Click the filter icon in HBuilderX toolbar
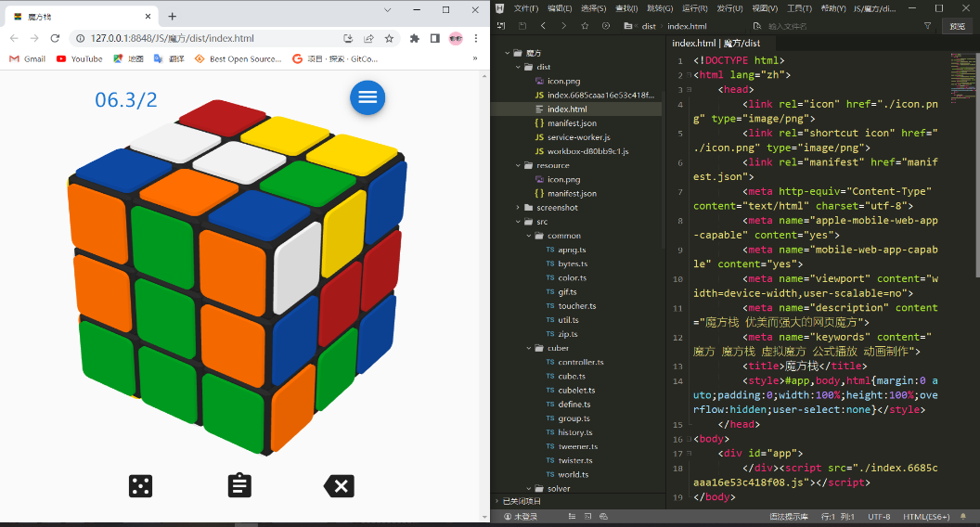The image size is (980, 527). point(927,26)
